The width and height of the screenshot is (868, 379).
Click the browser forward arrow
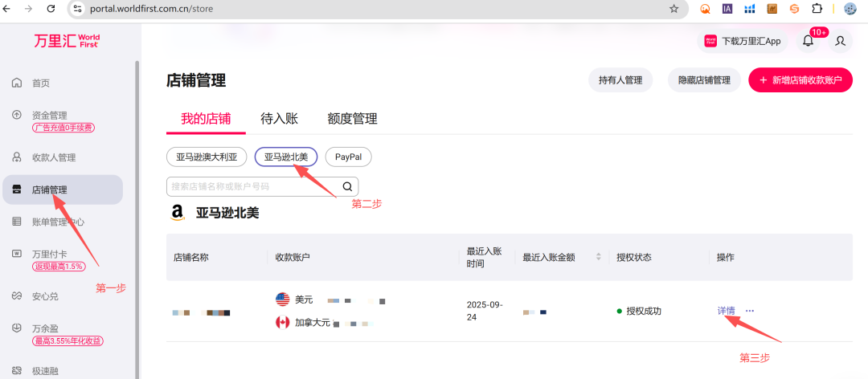(x=28, y=8)
